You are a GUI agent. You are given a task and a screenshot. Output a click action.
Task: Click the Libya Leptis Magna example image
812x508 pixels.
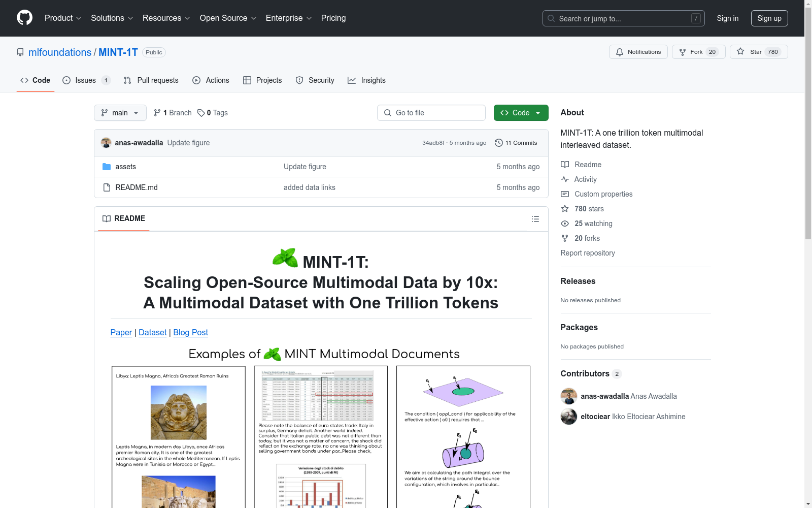point(179,412)
